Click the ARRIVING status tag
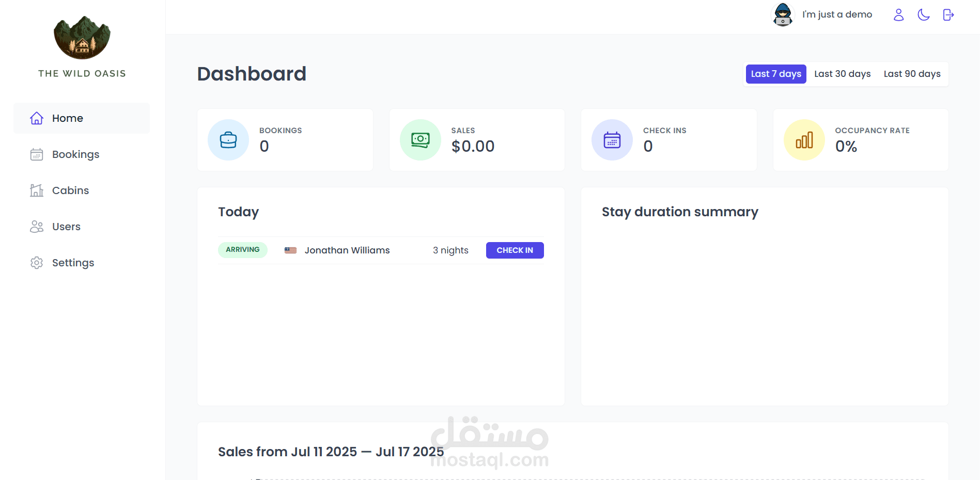The image size is (980, 480). [x=242, y=250]
